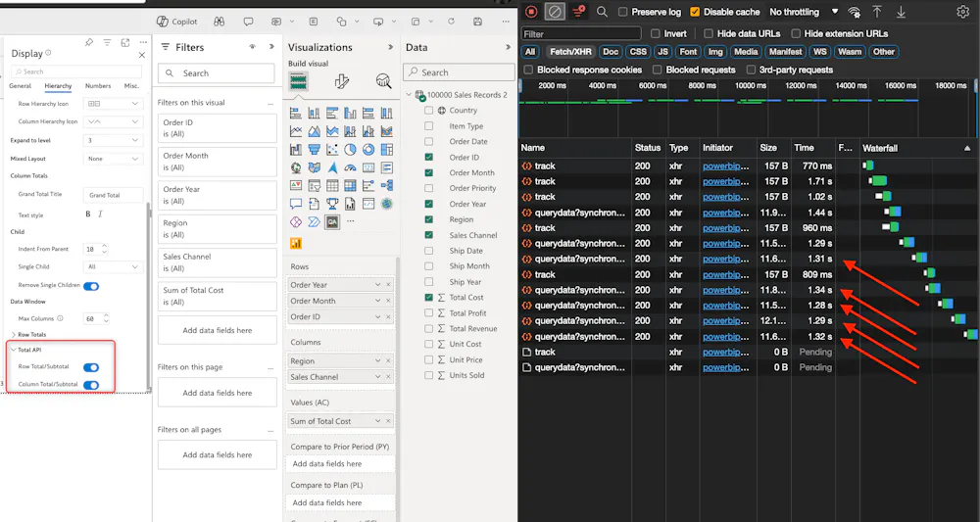This screenshot has height=522, width=980.
Task: Collapse the Total API section
Action: pyautogui.click(x=14, y=350)
